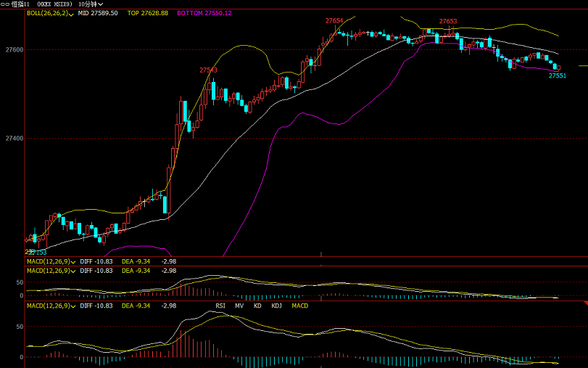The width and height of the screenshot is (588, 368).
Task: Click the 27551 low price marker
Action: pos(557,75)
